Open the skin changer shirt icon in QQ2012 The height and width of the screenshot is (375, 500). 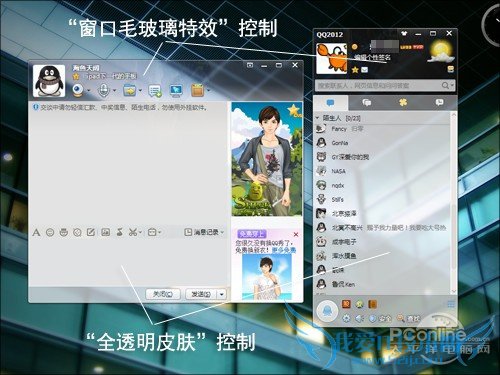(404, 33)
